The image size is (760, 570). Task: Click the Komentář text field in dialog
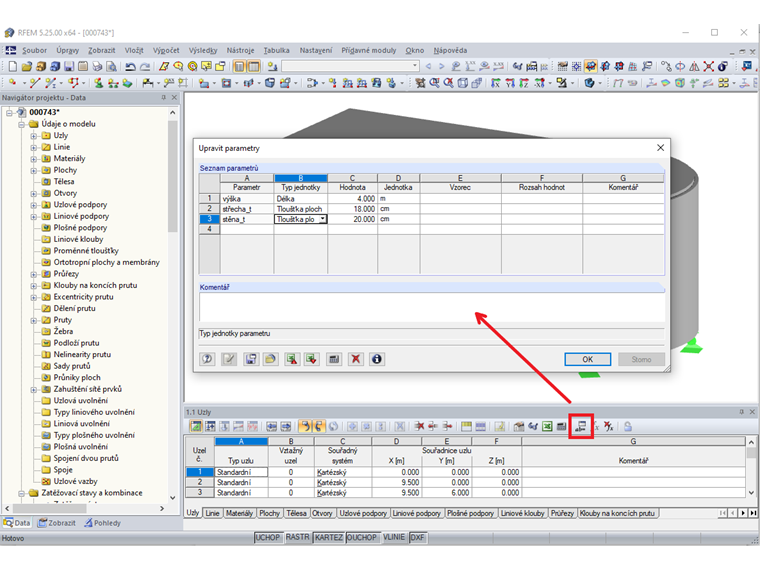click(x=431, y=307)
